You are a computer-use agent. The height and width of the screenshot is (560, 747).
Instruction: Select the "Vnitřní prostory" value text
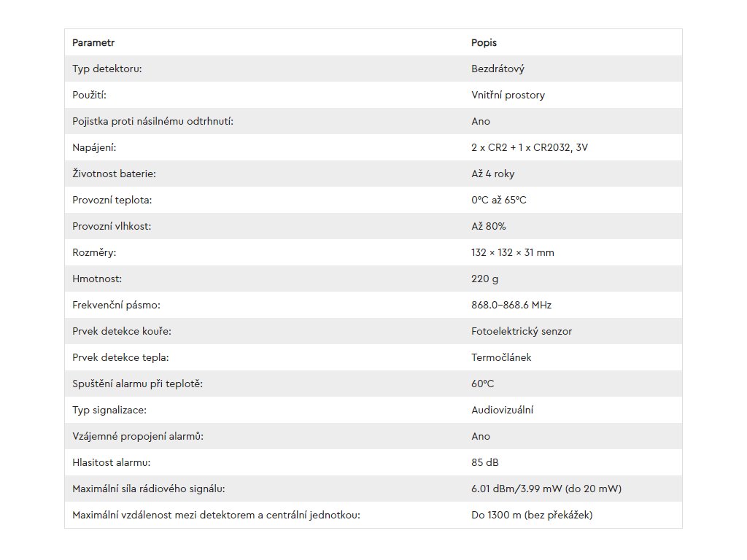click(x=508, y=95)
